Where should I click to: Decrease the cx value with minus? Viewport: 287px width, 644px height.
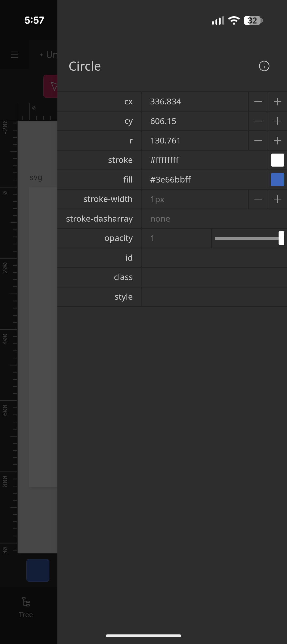point(258,102)
